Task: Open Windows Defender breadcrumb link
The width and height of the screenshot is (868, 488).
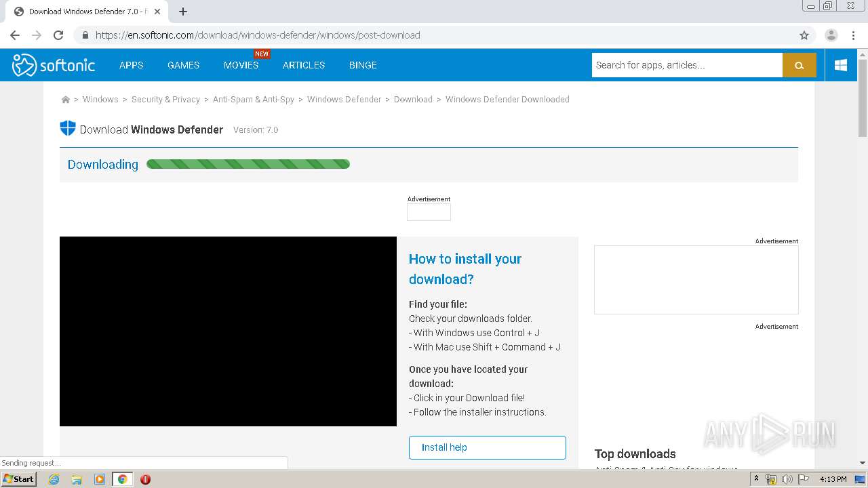Action: 344,100
